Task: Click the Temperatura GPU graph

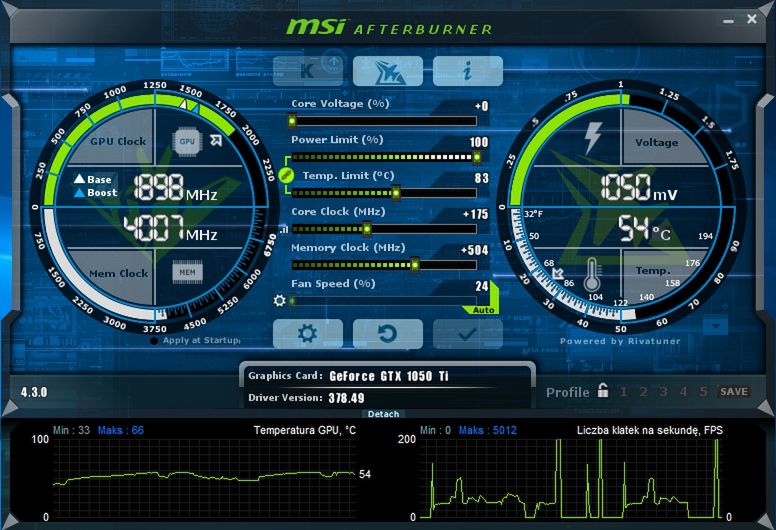Action: 204,478
